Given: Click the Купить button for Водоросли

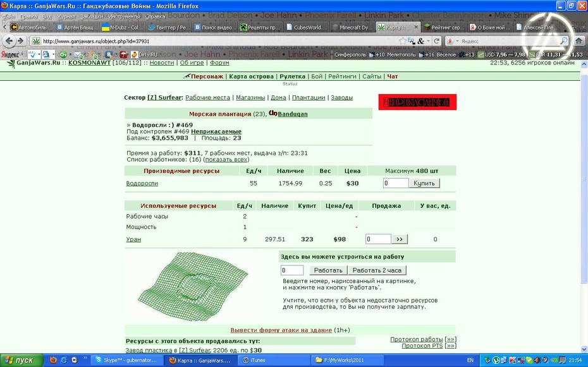Looking at the screenshot, I should point(424,183).
